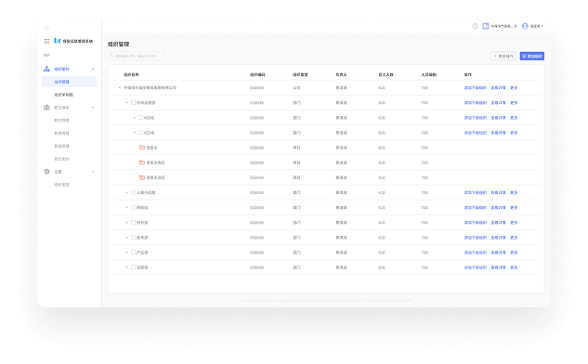
Task: Click the help question-mark icon in header
Action: (x=475, y=26)
